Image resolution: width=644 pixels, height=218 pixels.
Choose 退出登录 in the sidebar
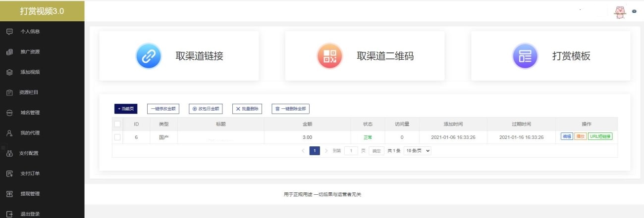30,214
